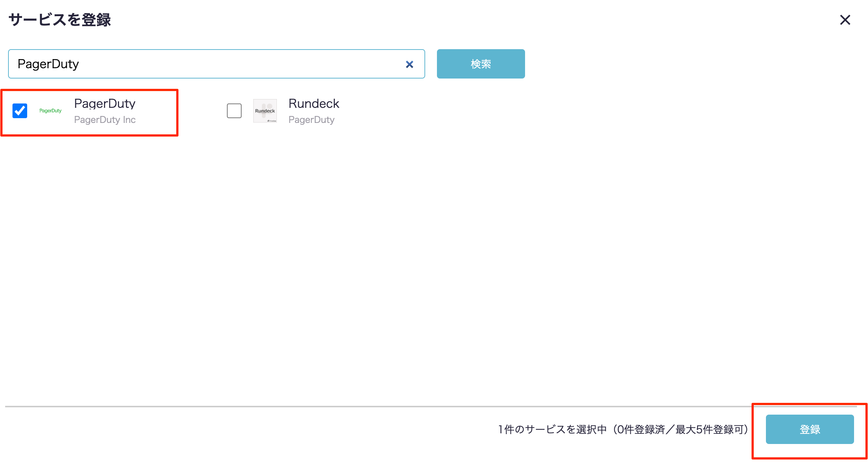868x466 pixels.
Task: Click the サービスを登録 dialog title
Action: (x=59, y=20)
